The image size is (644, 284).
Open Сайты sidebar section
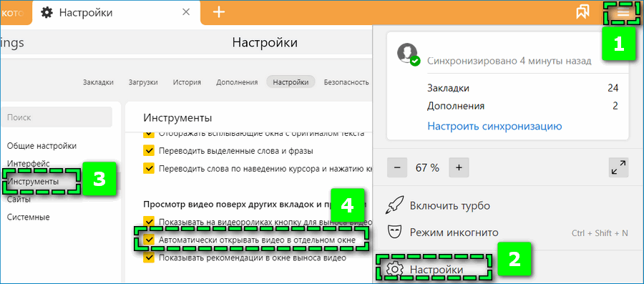click(19, 199)
